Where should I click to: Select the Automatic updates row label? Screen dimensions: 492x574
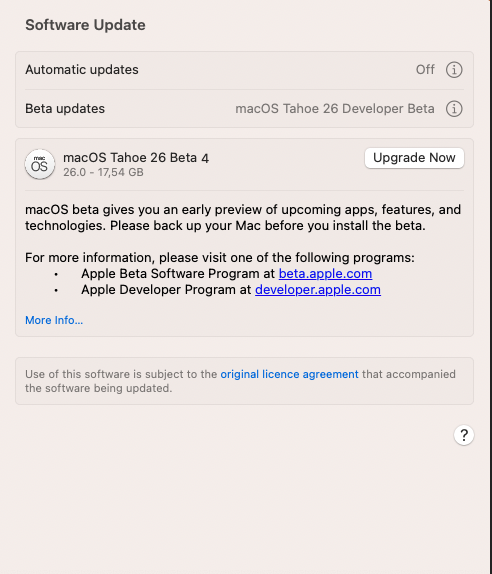82,70
